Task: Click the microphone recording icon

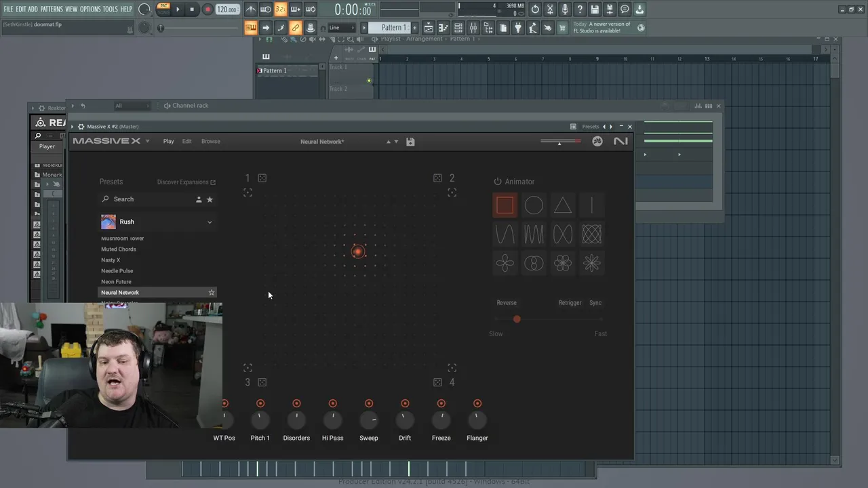Action: (x=565, y=9)
